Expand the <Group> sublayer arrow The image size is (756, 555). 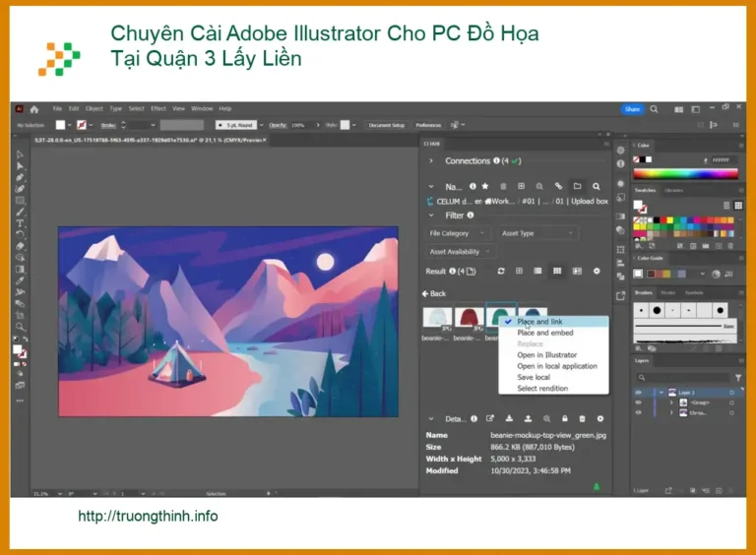[671, 402]
